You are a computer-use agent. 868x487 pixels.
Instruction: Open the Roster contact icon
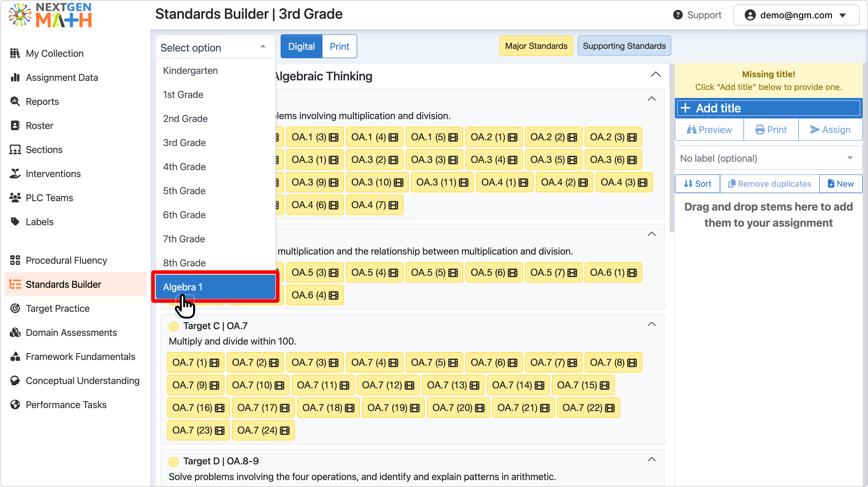15,126
